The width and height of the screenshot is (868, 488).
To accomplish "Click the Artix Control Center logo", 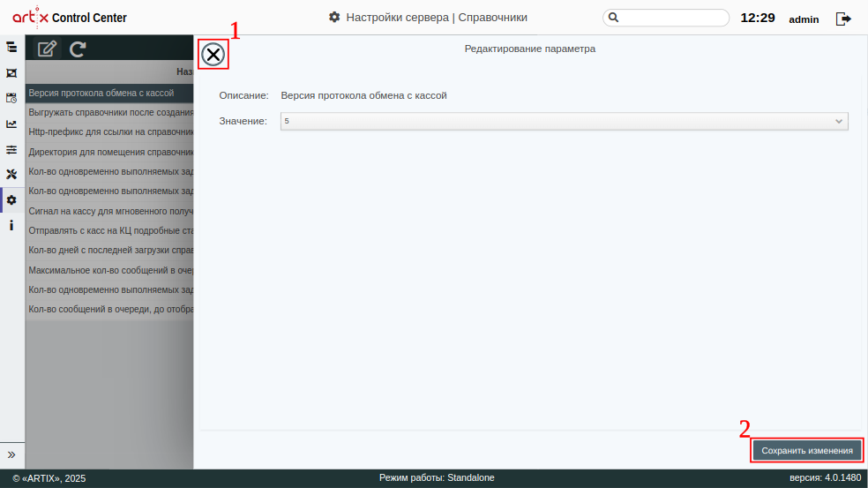I will [x=70, y=17].
